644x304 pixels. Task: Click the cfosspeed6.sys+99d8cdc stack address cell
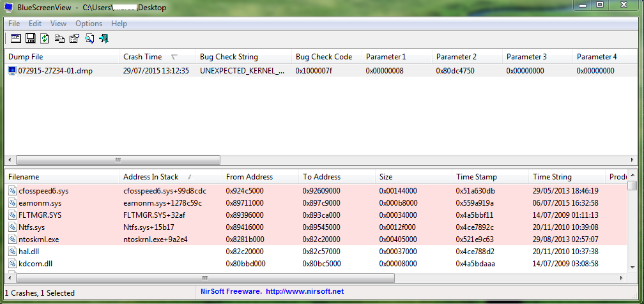click(165, 190)
